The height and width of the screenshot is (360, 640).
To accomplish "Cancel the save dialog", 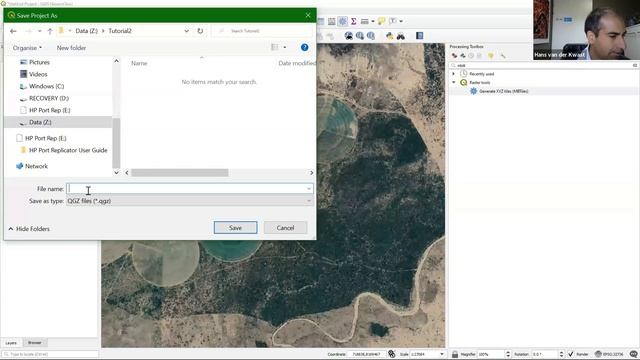I will pyautogui.click(x=285, y=228).
